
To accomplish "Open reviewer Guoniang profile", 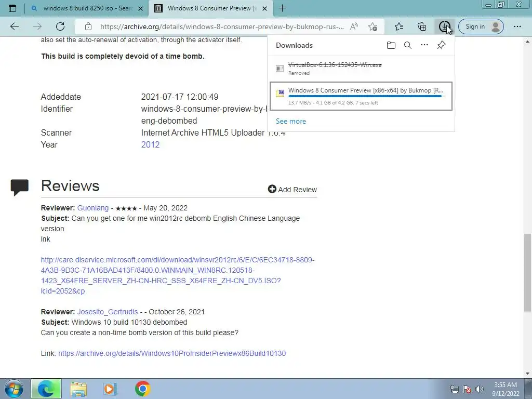I will [x=93, y=208].
